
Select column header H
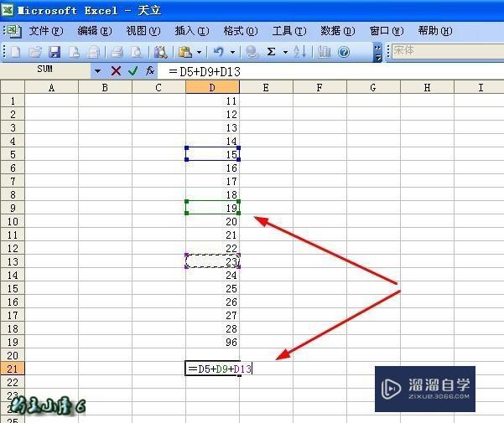(x=427, y=87)
